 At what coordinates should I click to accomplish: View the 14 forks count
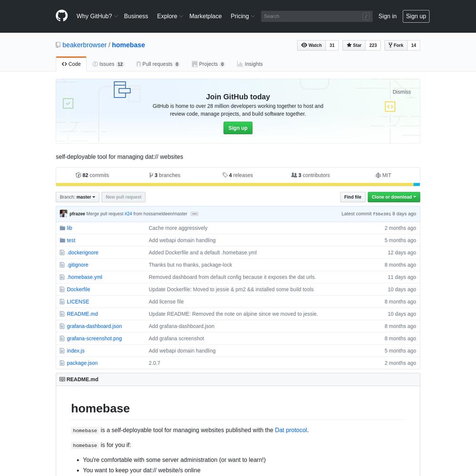point(414,45)
